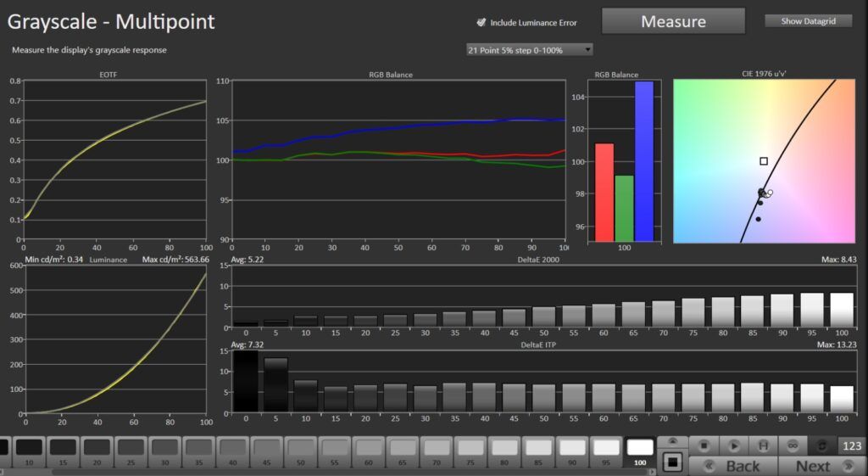
Task: Click the 'Max cd/m²: 563.66' luminance readout
Action: (x=175, y=260)
